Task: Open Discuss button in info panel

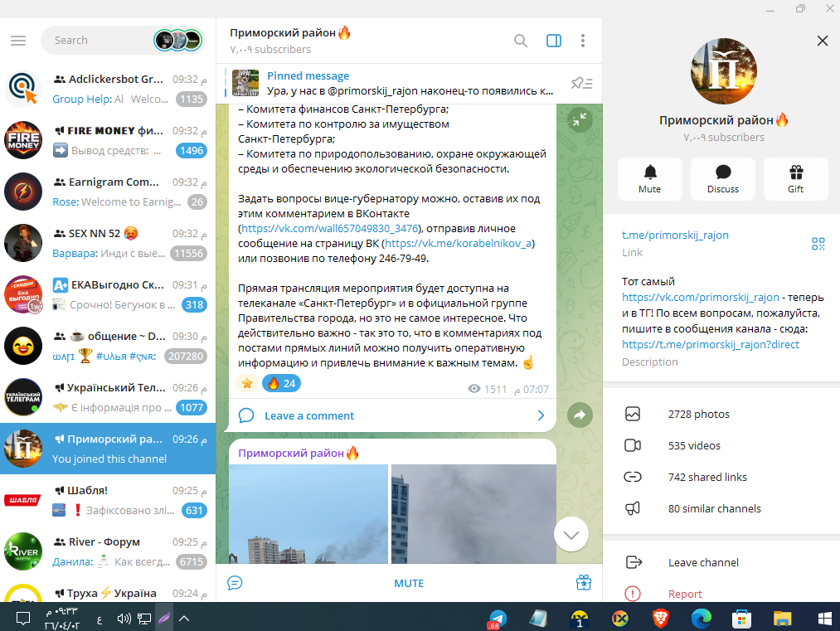Action: [x=723, y=179]
